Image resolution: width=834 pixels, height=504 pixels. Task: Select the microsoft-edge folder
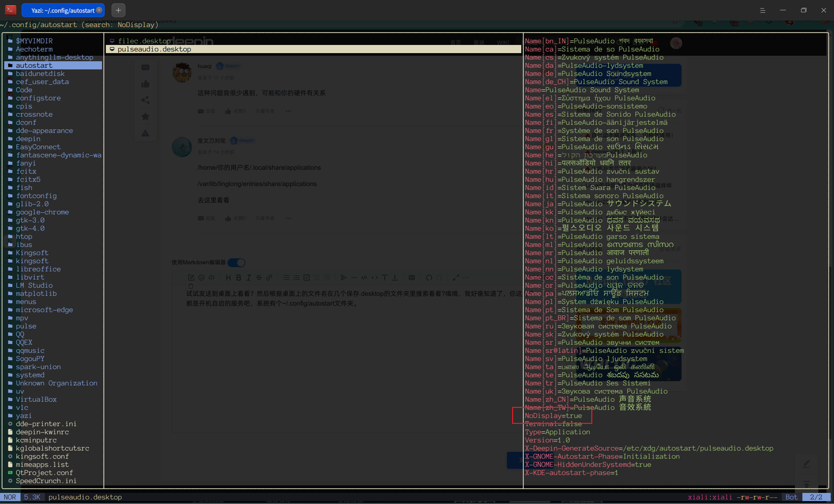[x=53, y=310]
